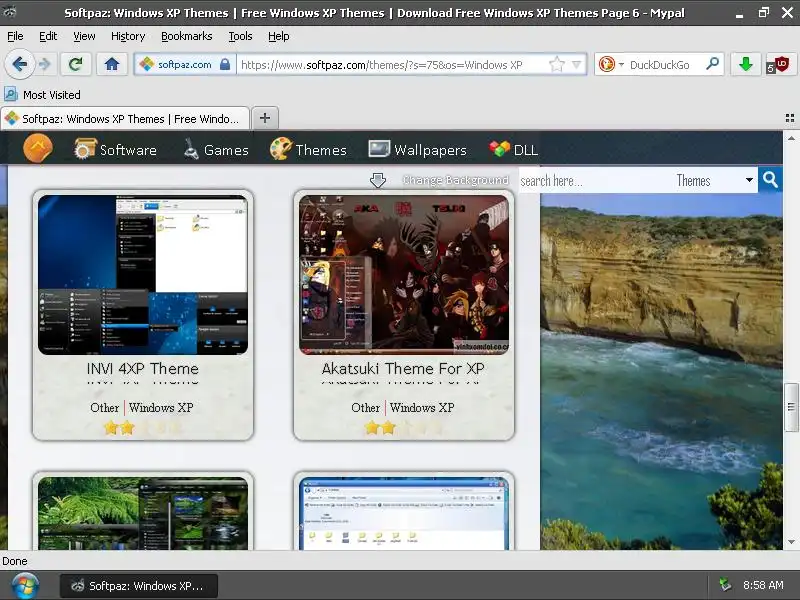The height and width of the screenshot is (600, 800).
Task: Click the page scrollbar up arrow
Action: (791, 138)
